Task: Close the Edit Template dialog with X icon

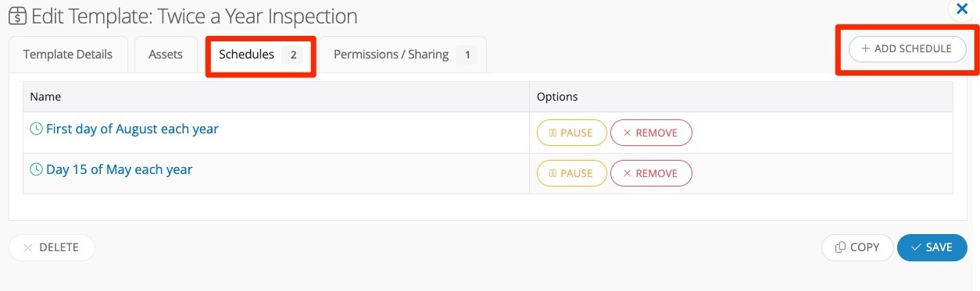Action: [x=962, y=9]
